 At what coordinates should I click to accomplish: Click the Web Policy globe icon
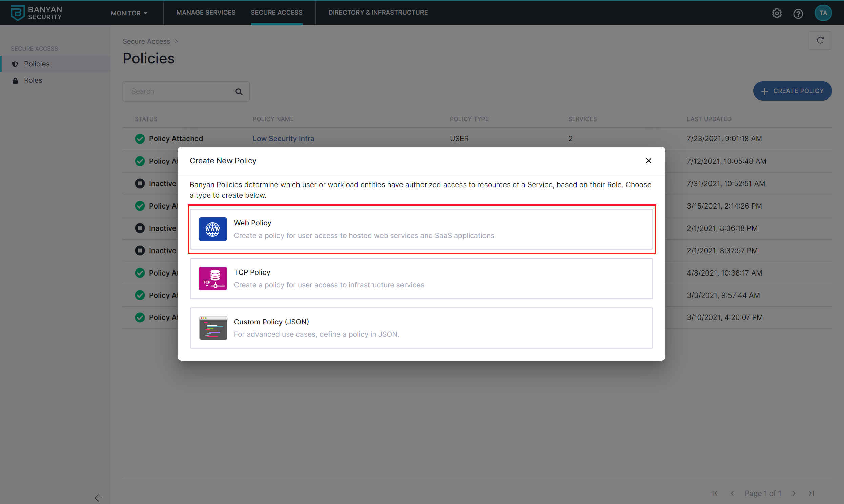pyautogui.click(x=212, y=229)
